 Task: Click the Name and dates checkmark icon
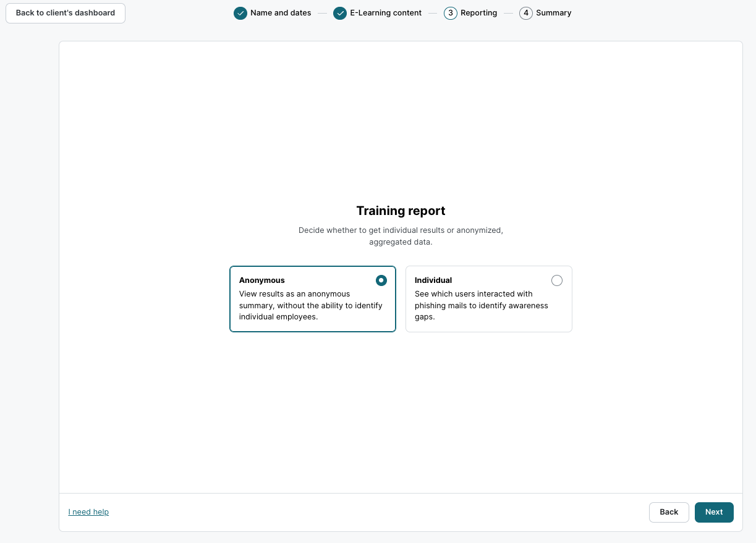[x=240, y=13]
